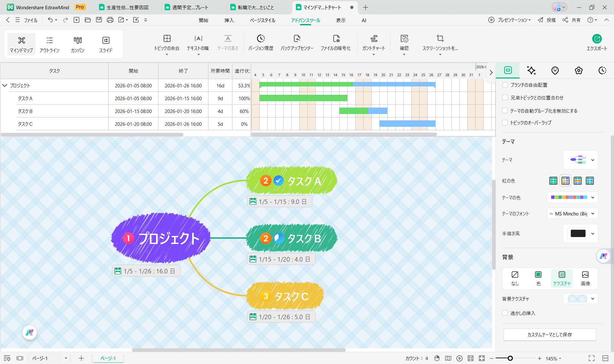Check トピックのオーバーラップ option
Image resolution: width=614 pixels, height=364 pixels.
coord(505,122)
